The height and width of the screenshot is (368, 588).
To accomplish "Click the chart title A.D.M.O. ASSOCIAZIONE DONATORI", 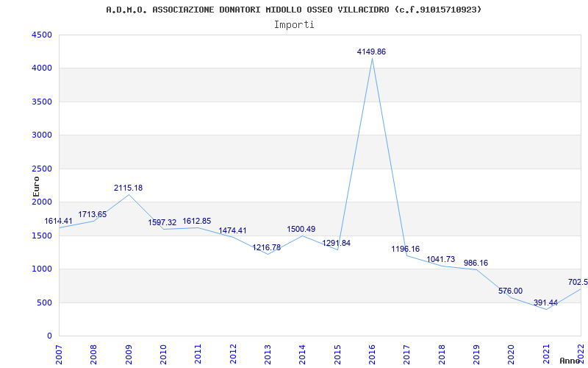I will (293, 10).
